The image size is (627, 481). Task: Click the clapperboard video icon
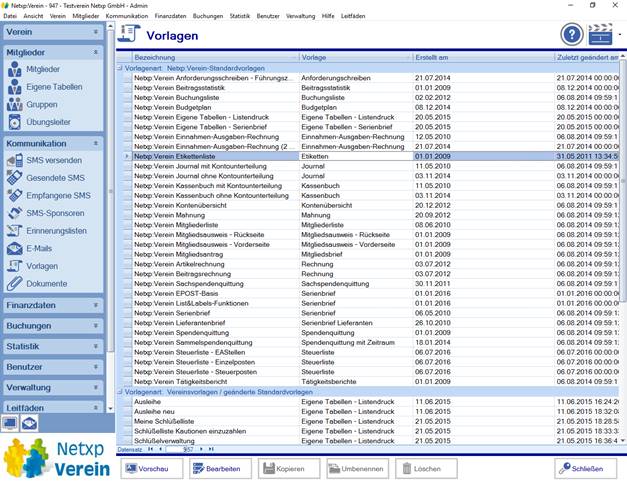tap(600, 35)
